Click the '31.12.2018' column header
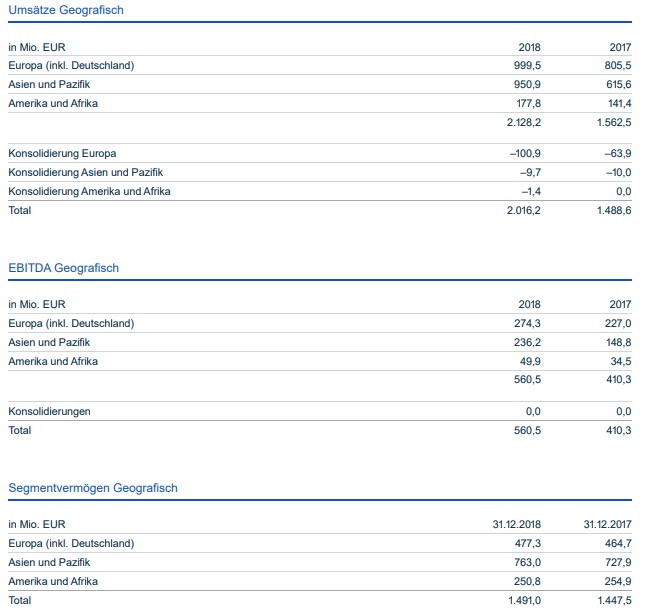 click(x=516, y=524)
